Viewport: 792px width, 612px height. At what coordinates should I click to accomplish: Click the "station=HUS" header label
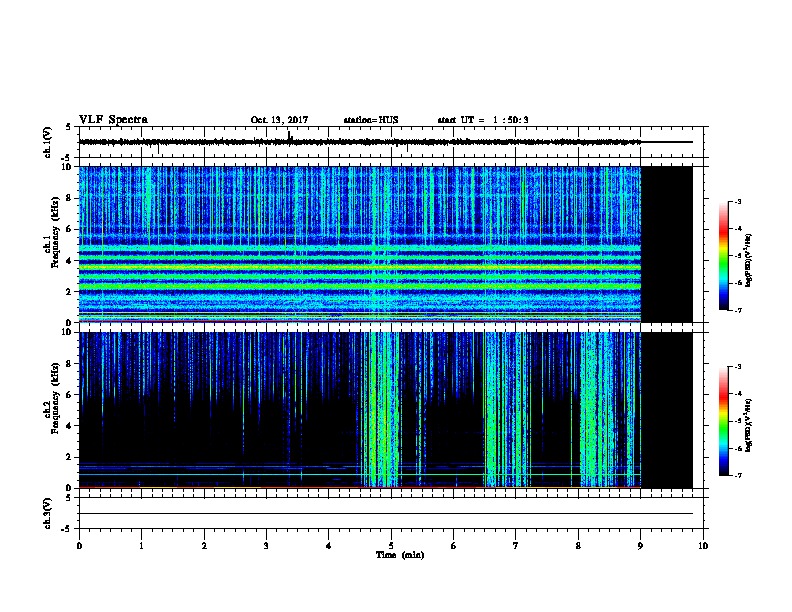coord(371,120)
